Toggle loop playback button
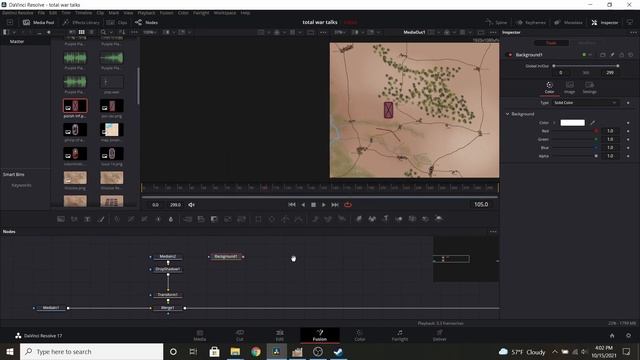The height and width of the screenshot is (360, 640). click(348, 204)
